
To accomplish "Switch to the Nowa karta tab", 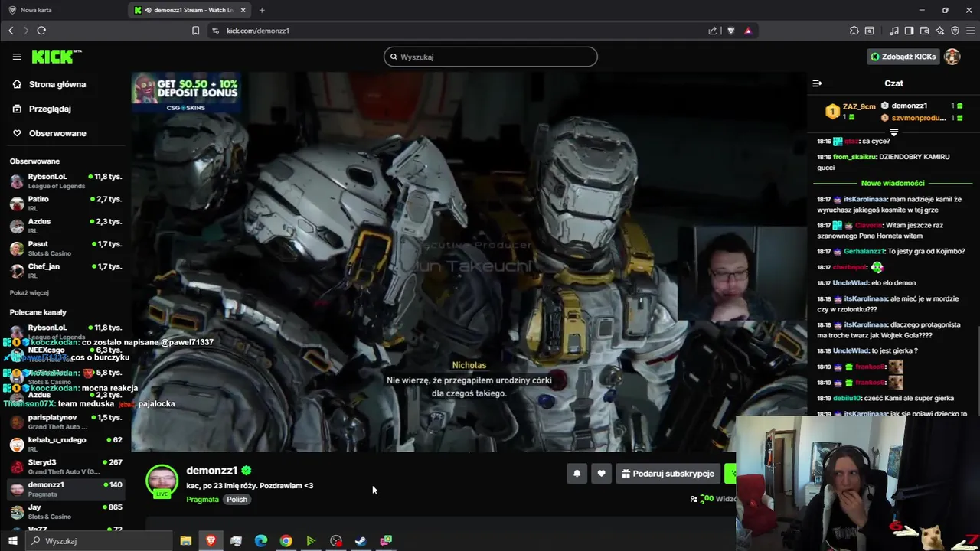I will [64, 10].
